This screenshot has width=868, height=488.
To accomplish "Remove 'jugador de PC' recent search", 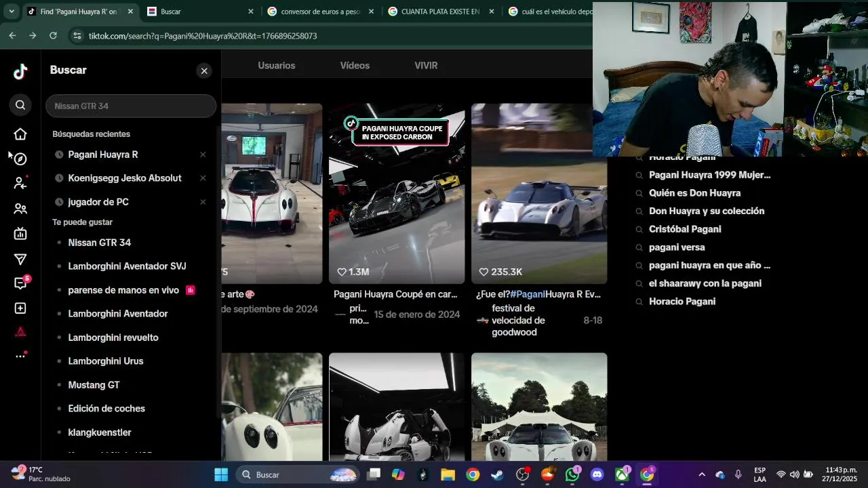I will click(203, 202).
